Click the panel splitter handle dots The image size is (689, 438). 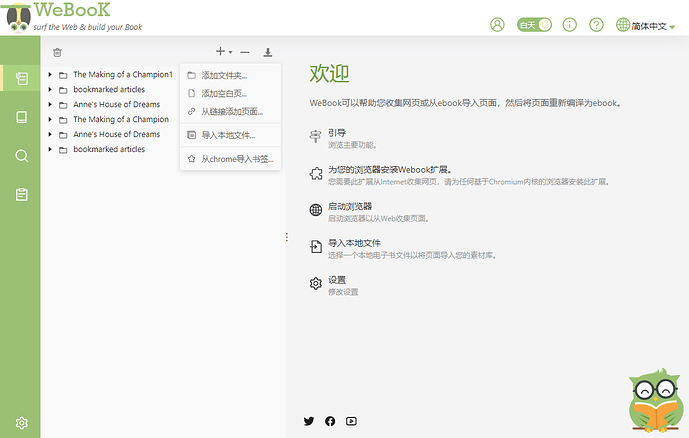(x=287, y=237)
